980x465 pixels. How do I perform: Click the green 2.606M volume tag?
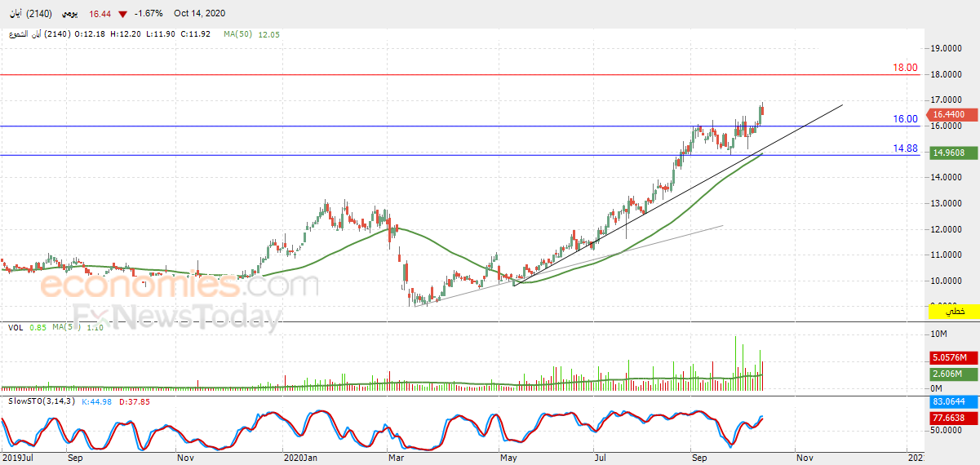pyautogui.click(x=953, y=374)
